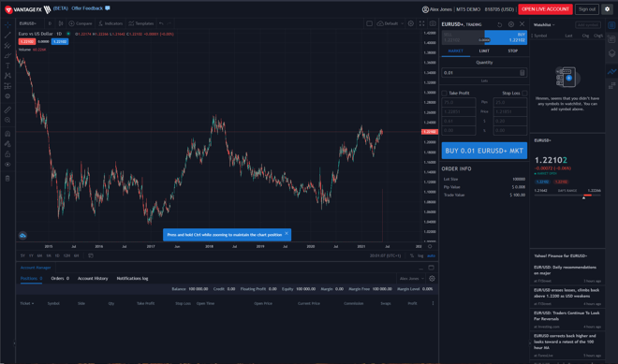Click the order panel reset arrow icon
Screen dimensions: 618x364
coord(499,24)
